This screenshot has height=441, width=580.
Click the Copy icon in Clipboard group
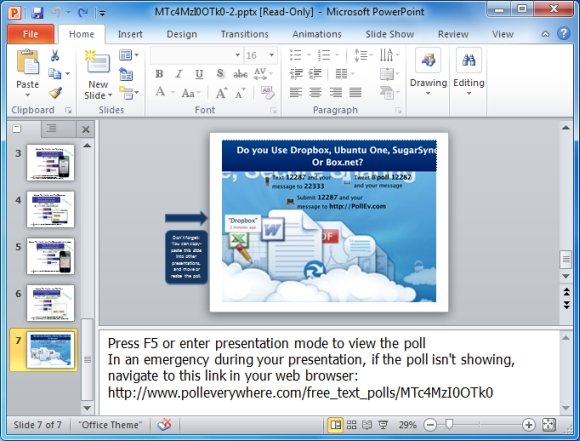pyautogui.click(x=55, y=73)
